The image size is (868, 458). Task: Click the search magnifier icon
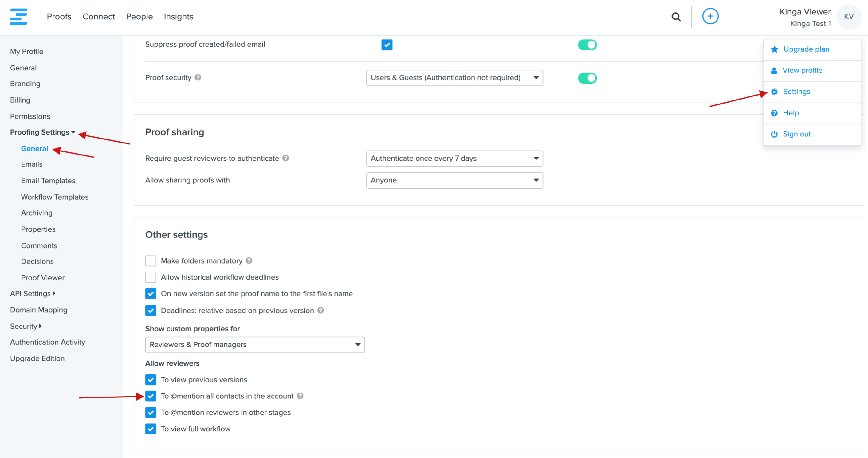click(676, 17)
